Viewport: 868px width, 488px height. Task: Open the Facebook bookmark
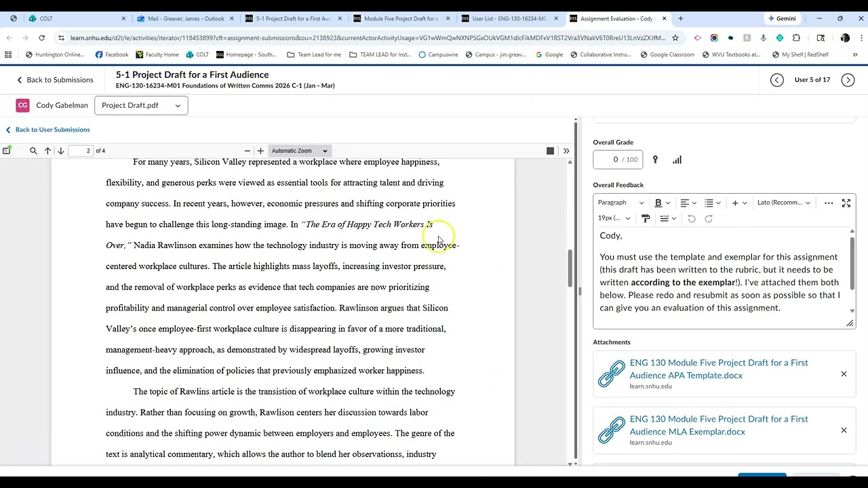pyautogui.click(x=112, y=54)
